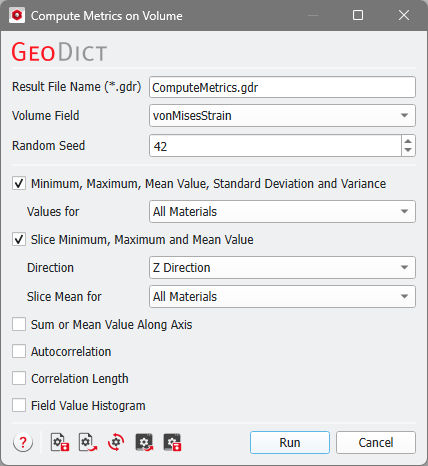Click the 'Result File Name (*.gdr)' label
Viewport: 428px width, 466px height.
pos(76,87)
